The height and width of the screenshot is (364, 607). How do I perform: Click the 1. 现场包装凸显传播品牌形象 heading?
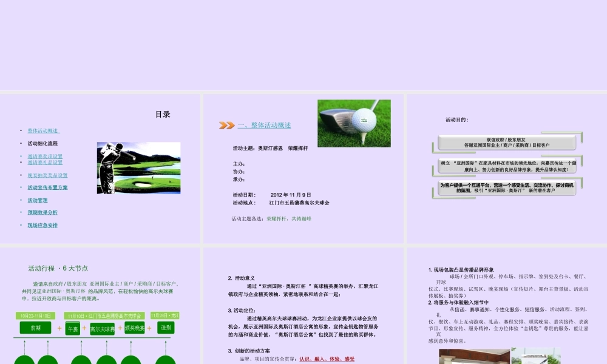coord(461,269)
